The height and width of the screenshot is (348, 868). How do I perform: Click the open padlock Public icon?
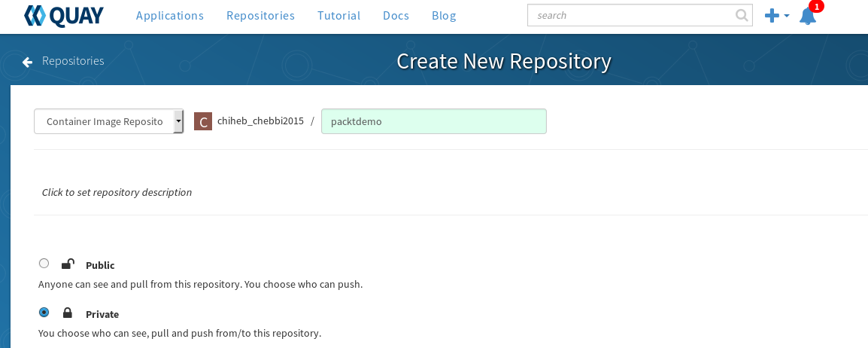coord(68,264)
